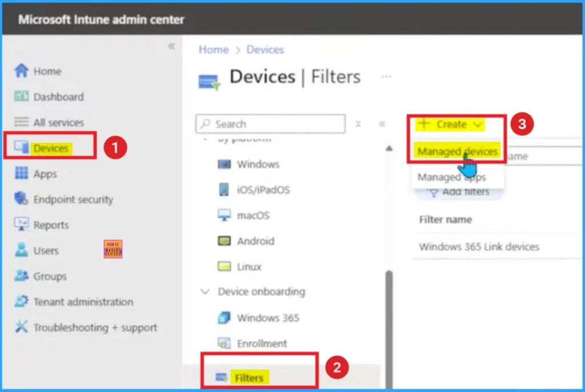Click the Devices monitor icon in sidebar

coord(21,148)
